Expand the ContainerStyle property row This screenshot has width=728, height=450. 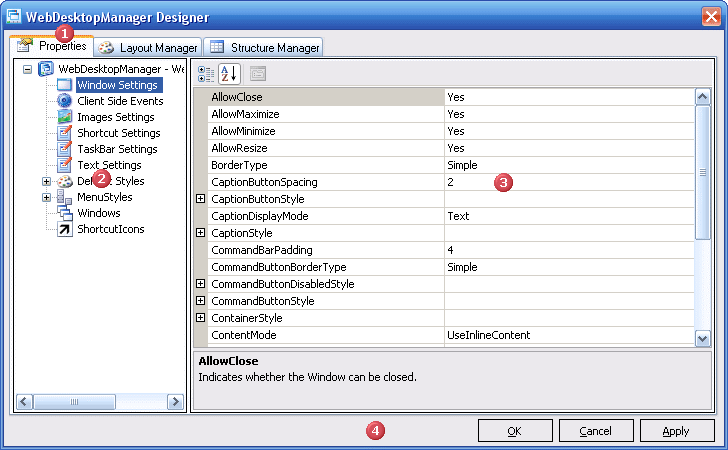point(201,318)
